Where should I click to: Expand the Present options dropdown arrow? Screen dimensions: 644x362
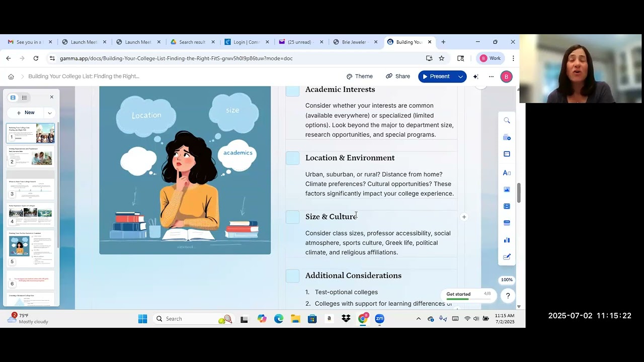click(x=460, y=76)
